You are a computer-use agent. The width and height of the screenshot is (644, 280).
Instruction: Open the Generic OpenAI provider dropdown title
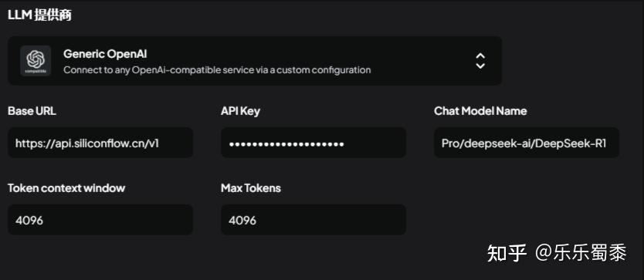(105, 54)
